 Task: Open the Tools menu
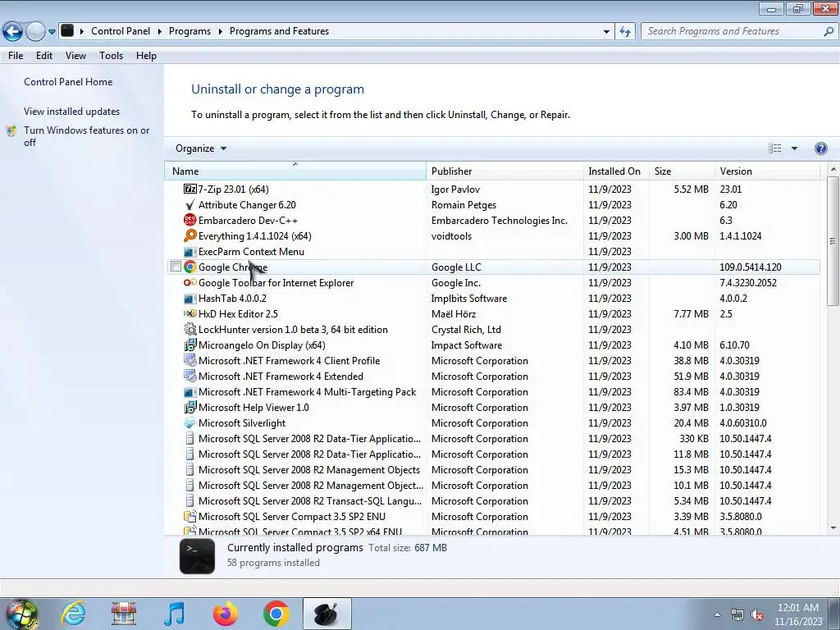(111, 56)
